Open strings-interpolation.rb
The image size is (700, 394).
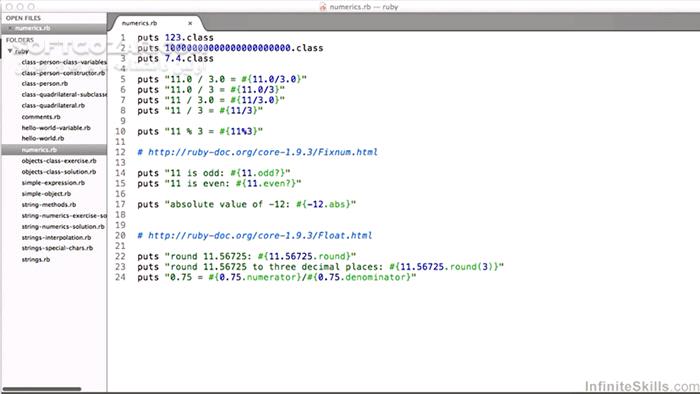(x=56, y=237)
